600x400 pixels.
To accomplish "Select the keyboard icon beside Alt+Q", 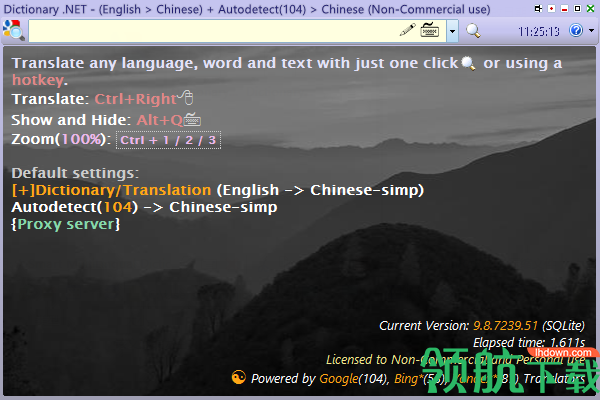I will tap(192, 119).
